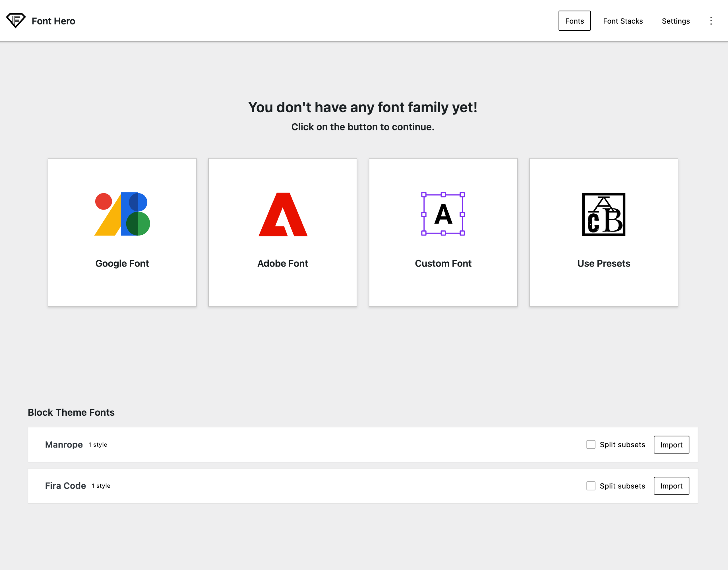728x570 pixels.
Task: Open the Fonts tab
Action: point(574,21)
